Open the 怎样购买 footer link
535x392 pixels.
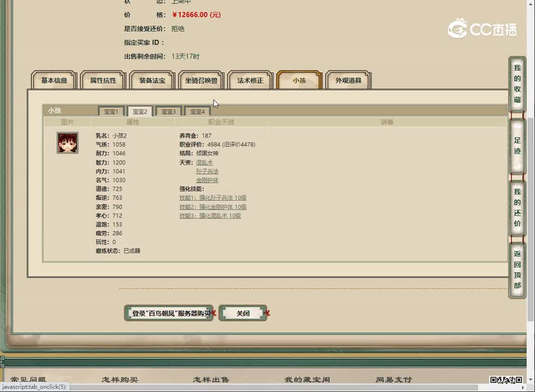tap(120, 379)
